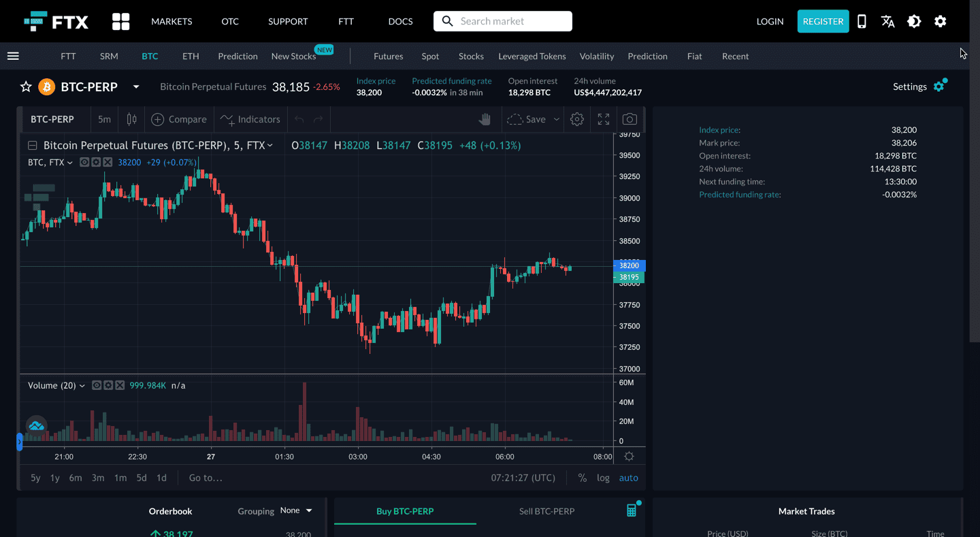
Task: Open chart properties gear icon
Action: (577, 119)
